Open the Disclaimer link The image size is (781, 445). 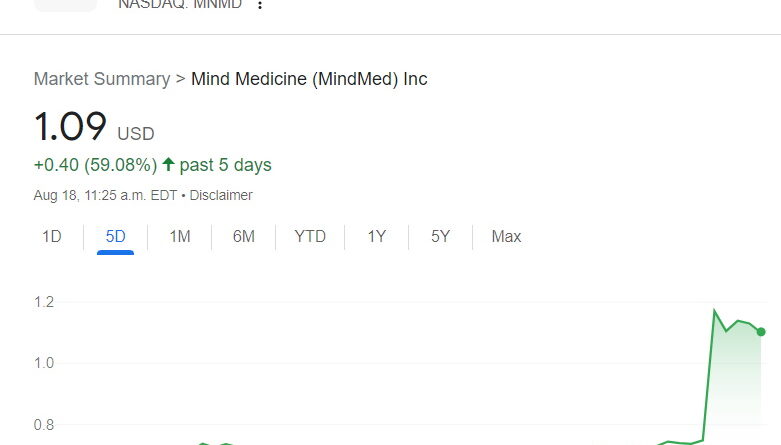tap(221, 195)
